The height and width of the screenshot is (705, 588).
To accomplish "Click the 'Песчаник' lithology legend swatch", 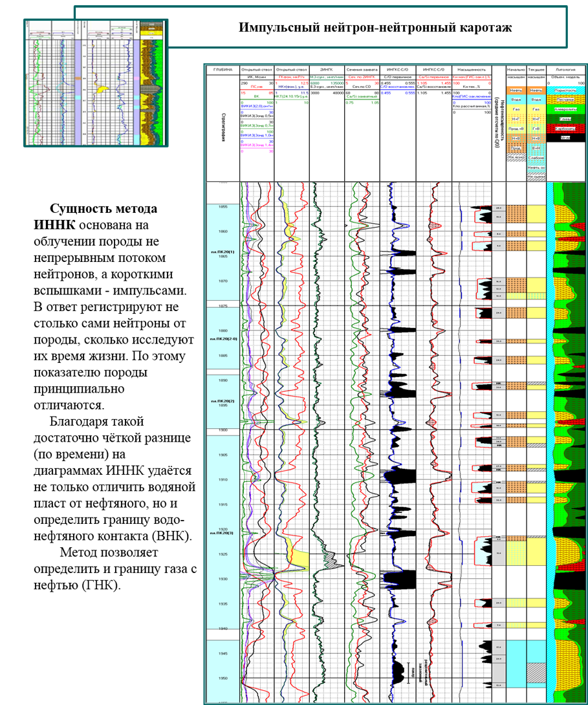I will pos(566,100).
